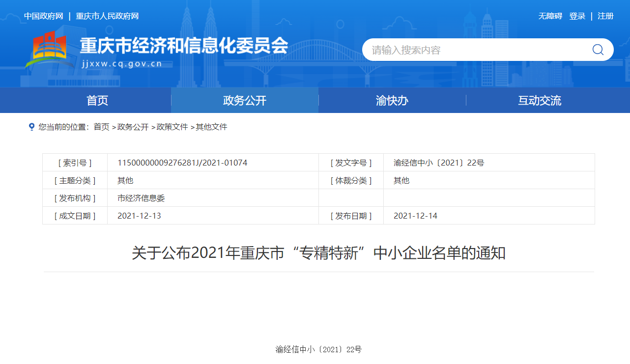
Task: Open the 渝快办 navigation tab
Action: click(x=392, y=101)
